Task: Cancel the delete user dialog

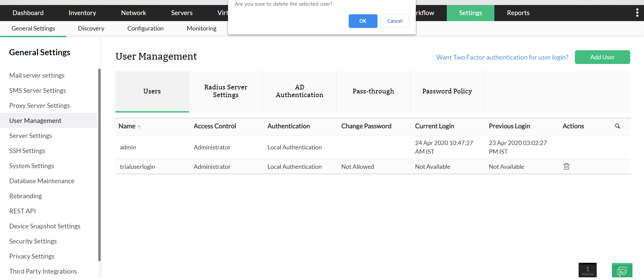Action: (394, 21)
